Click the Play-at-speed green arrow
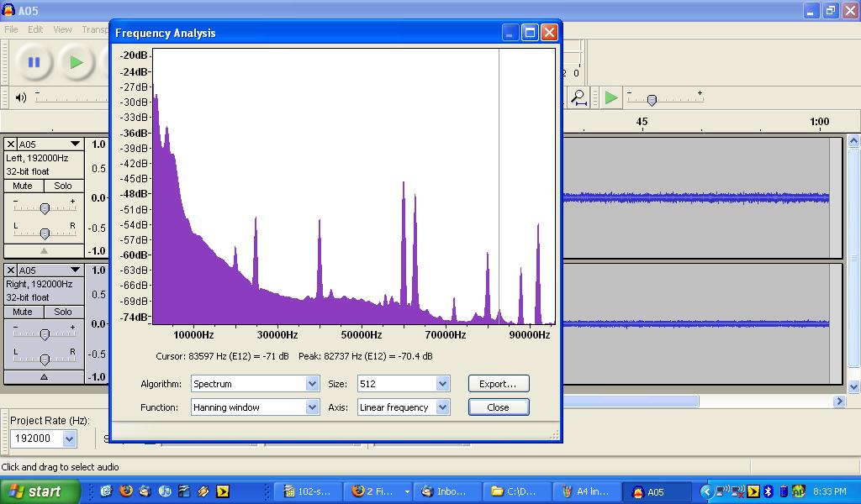 [611, 97]
